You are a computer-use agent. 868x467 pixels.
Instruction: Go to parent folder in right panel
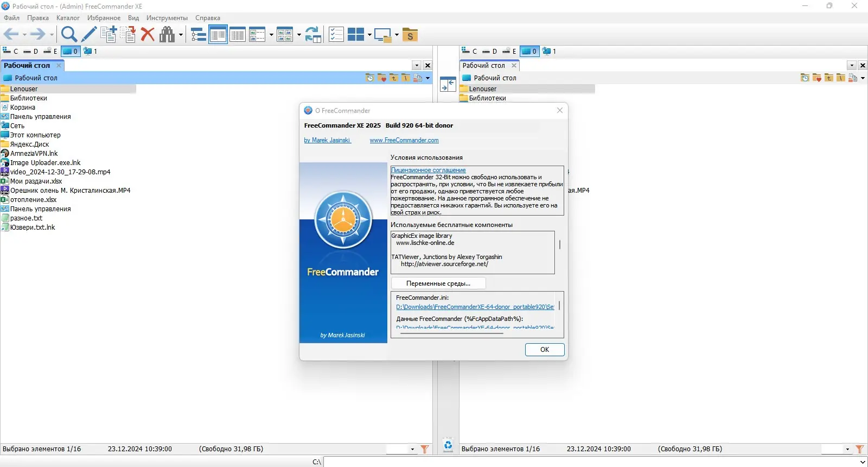(829, 78)
